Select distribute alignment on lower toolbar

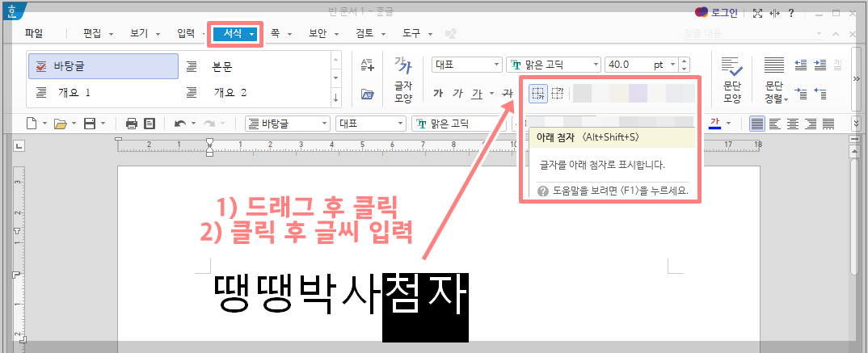click(x=828, y=124)
